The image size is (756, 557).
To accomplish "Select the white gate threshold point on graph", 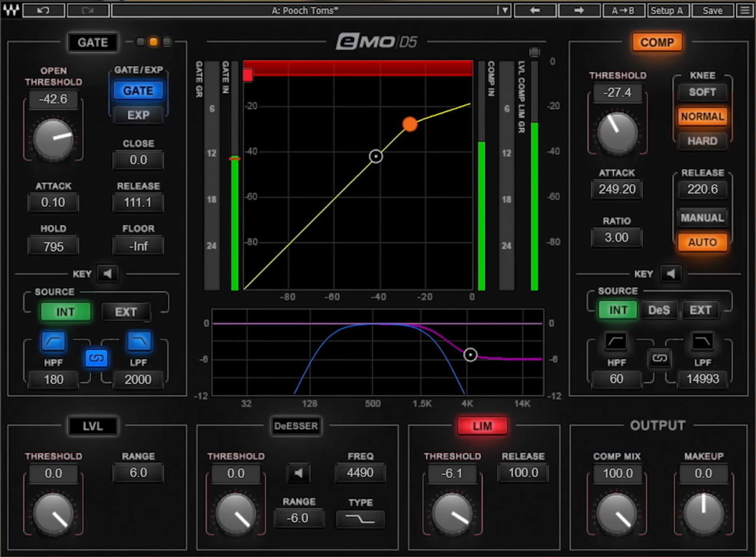I will click(376, 157).
